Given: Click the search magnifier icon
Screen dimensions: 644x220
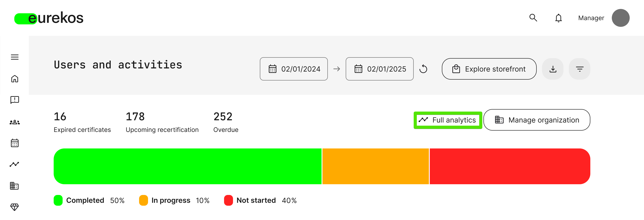Looking at the screenshot, I should (x=533, y=18).
